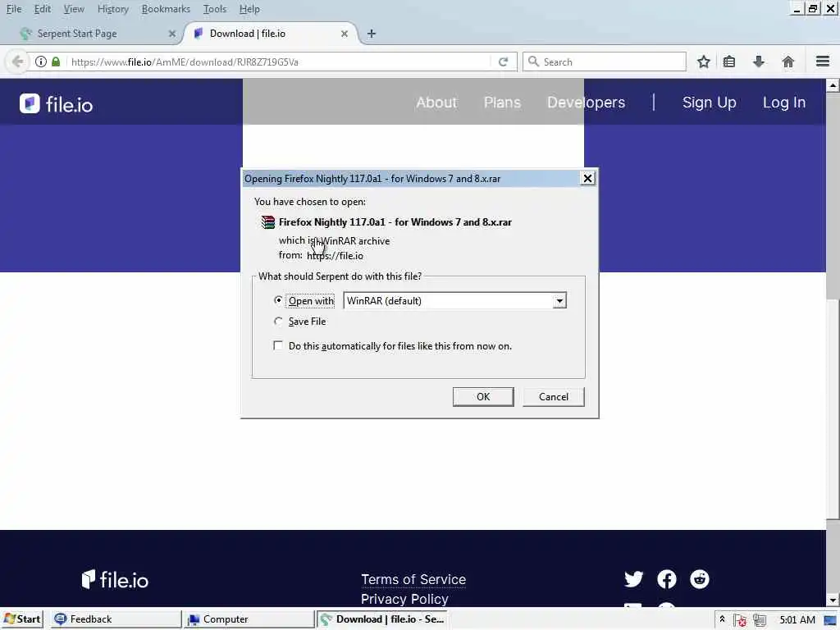The image size is (840, 630).
Task: Open the downloads arrow icon
Action: [758, 62]
